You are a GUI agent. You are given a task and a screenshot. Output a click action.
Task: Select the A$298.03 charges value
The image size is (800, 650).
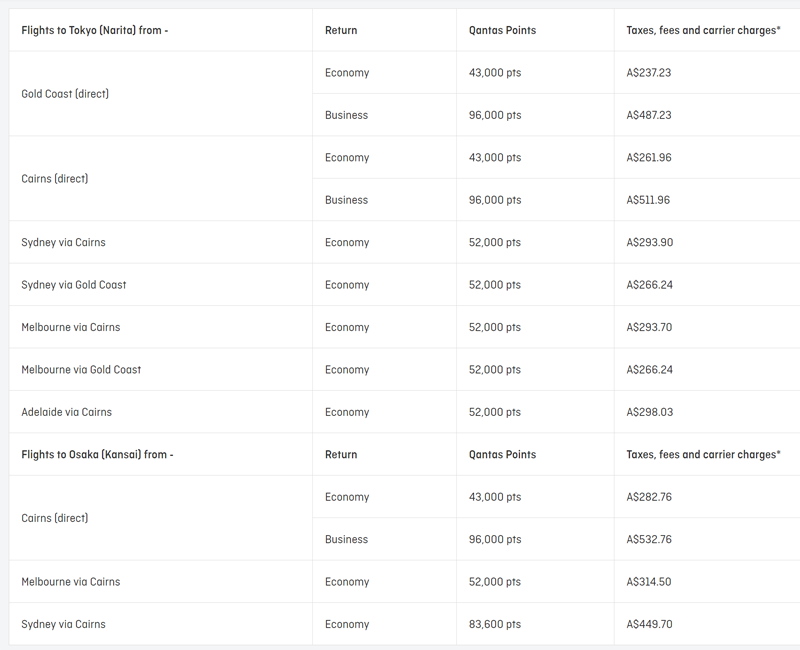pos(649,412)
